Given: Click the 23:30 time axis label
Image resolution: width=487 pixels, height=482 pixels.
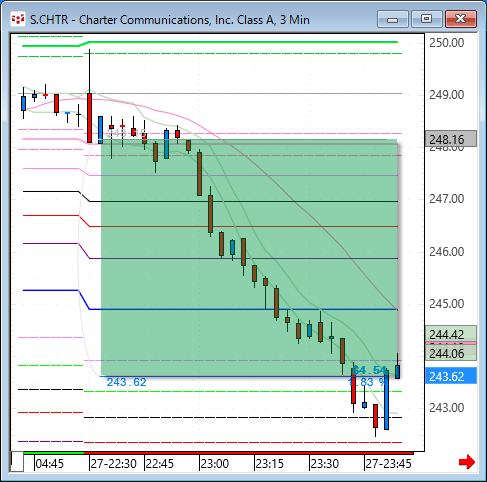Looking at the screenshot, I should coord(324,463).
